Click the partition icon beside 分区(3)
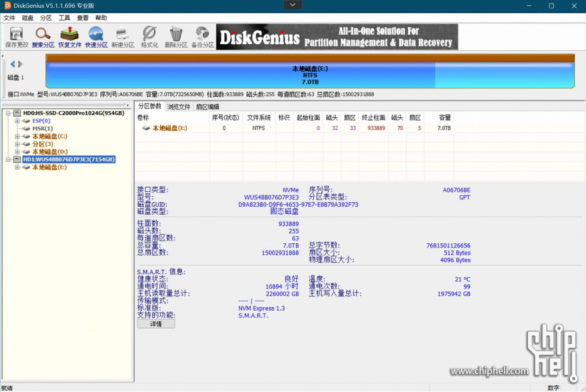The width and height of the screenshot is (586, 392). [26, 144]
